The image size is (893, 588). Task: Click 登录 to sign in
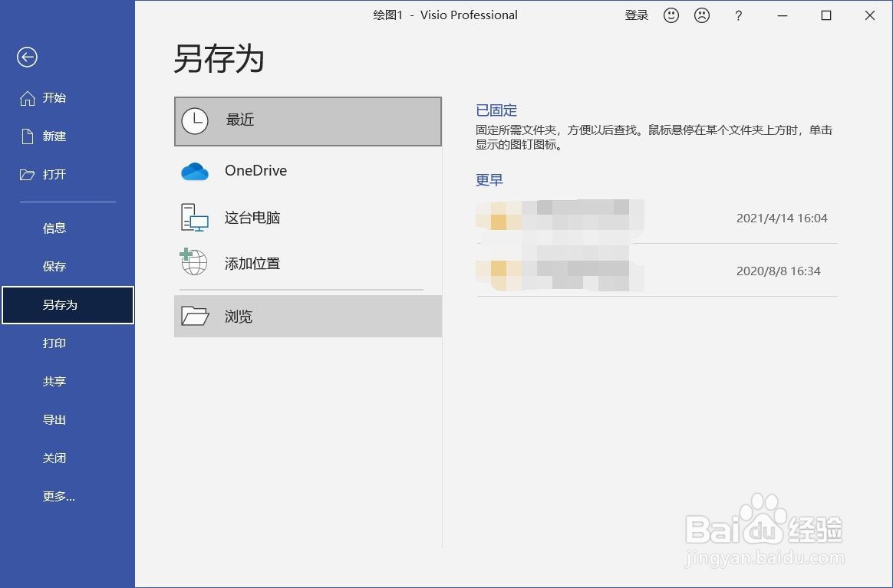pos(636,15)
